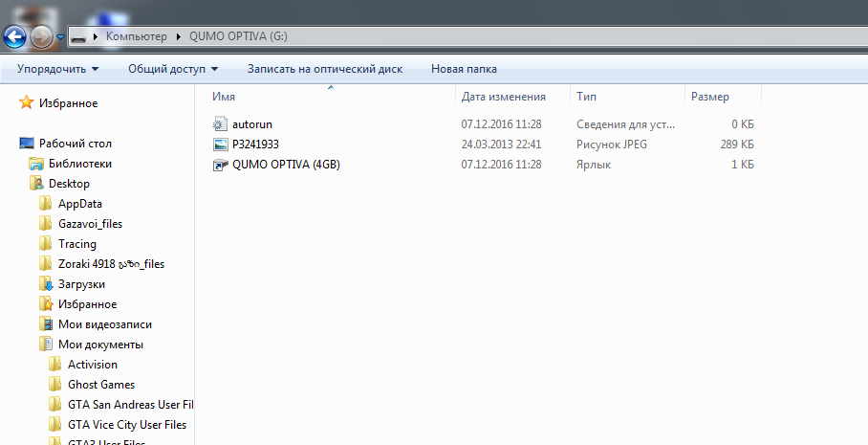The height and width of the screenshot is (445, 868).
Task: Click the Новая папка button
Action: (x=464, y=69)
